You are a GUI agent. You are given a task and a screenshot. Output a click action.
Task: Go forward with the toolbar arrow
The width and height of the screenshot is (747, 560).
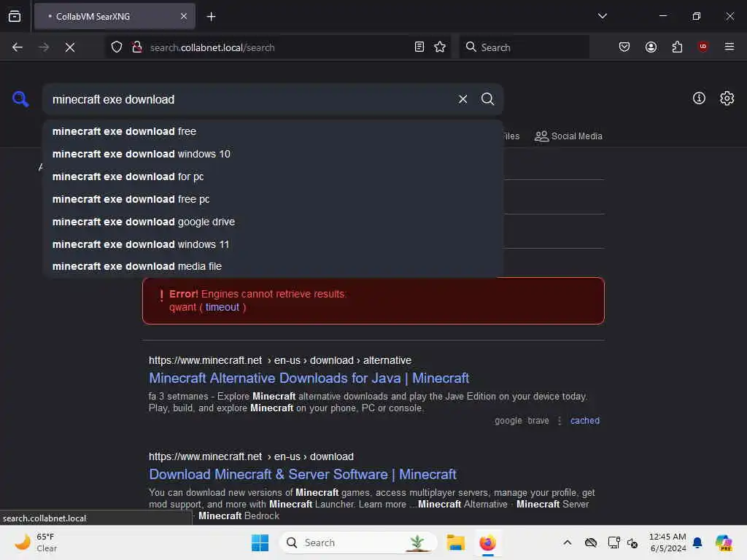(44, 47)
